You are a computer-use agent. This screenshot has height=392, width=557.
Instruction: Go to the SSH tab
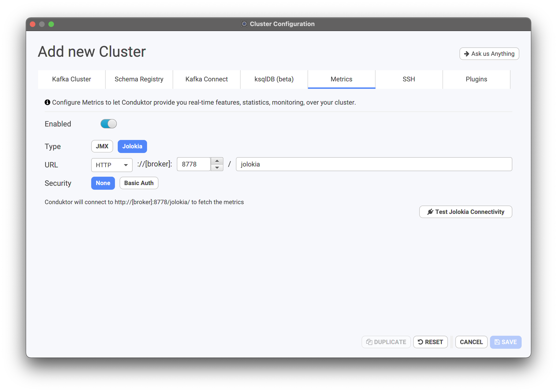(409, 79)
